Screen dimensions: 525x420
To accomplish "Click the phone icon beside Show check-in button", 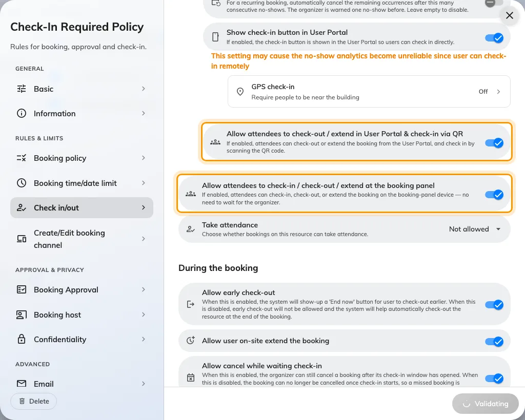I will 216,37.
